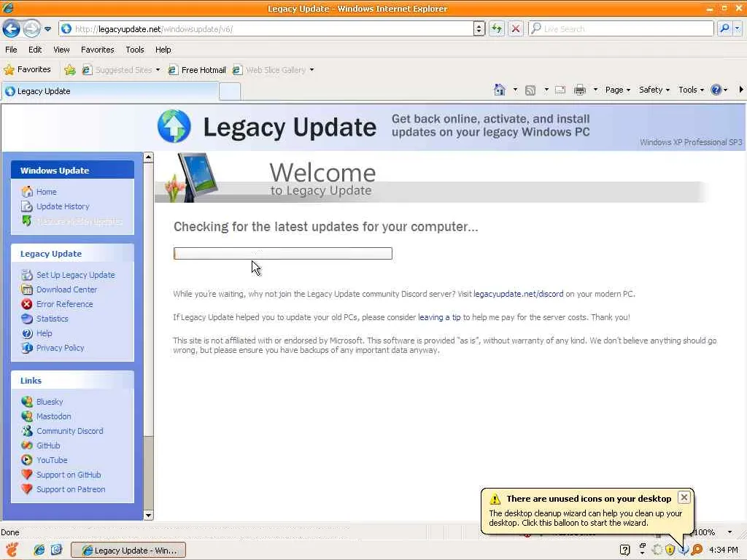Click the sidebar scroll down arrow
Image resolution: width=747 pixels, height=560 pixels.
pos(148,516)
